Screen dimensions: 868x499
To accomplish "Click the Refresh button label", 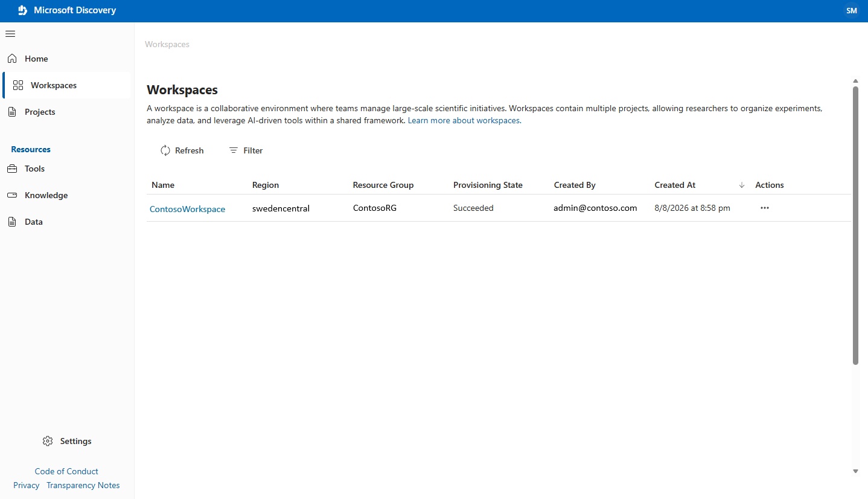I will pyautogui.click(x=190, y=150).
